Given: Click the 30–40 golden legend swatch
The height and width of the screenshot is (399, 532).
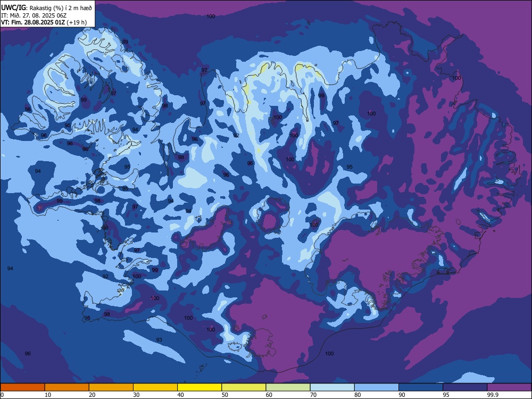Looking at the screenshot, I should tap(155, 387).
